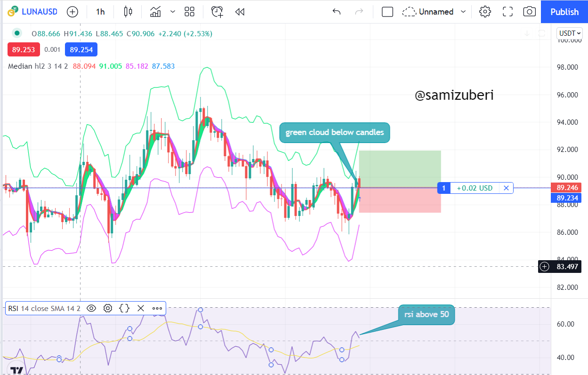Screen dimensions: 588x375
Task: Click the 89.246 price axis label
Action: [x=567, y=187]
